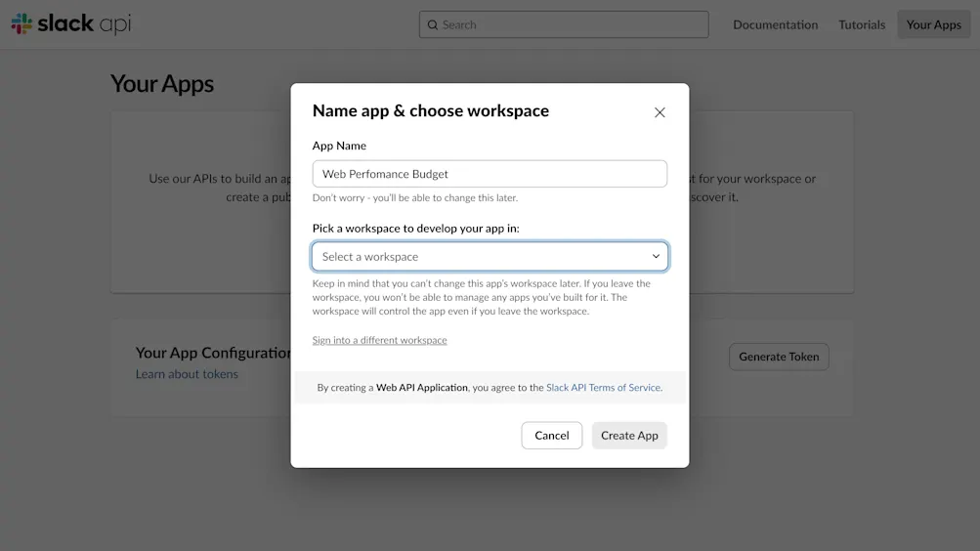Go to Your Apps in header

(x=934, y=24)
